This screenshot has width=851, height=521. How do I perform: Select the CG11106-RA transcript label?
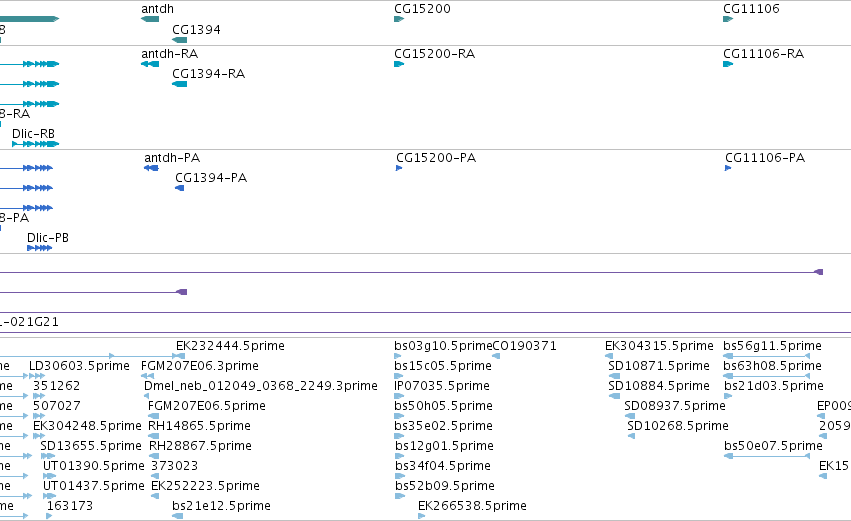pyautogui.click(x=764, y=54)
